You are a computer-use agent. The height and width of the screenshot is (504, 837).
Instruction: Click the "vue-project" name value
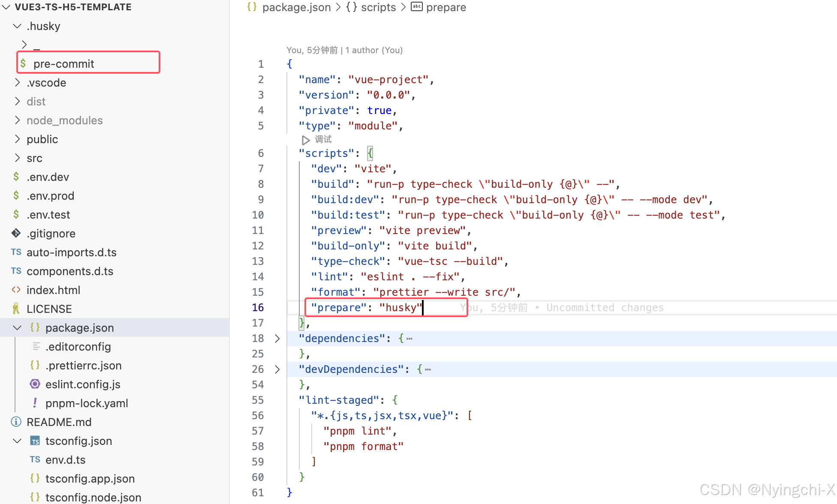pyautogui.click(x=388, y=80)
